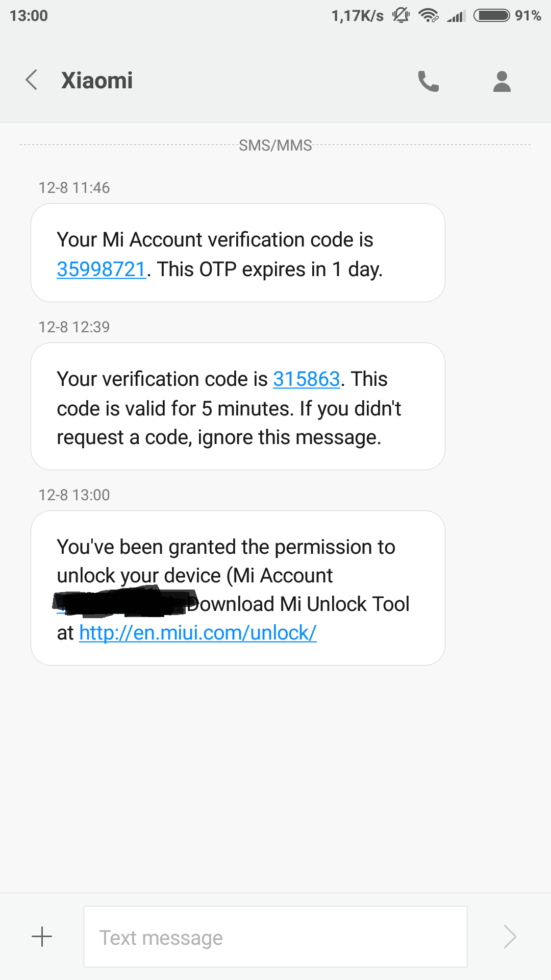Tap verification code 35998721 link

coord(102,269)
